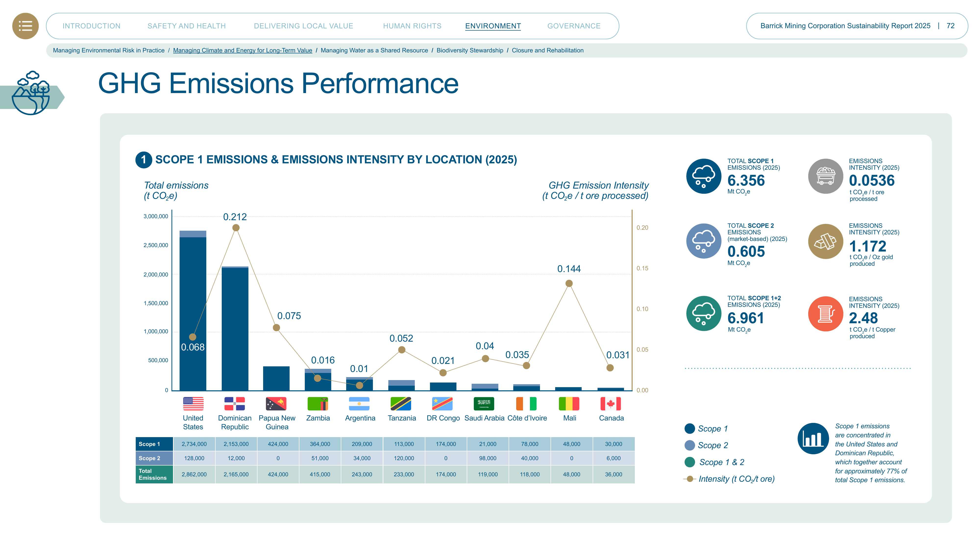
Task: Click the United States flag
Action: (193, 404)
